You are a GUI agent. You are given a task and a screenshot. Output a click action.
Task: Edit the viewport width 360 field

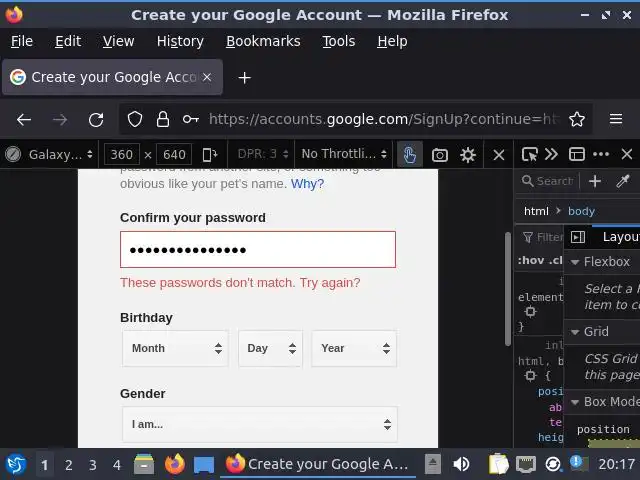[122, 155]
